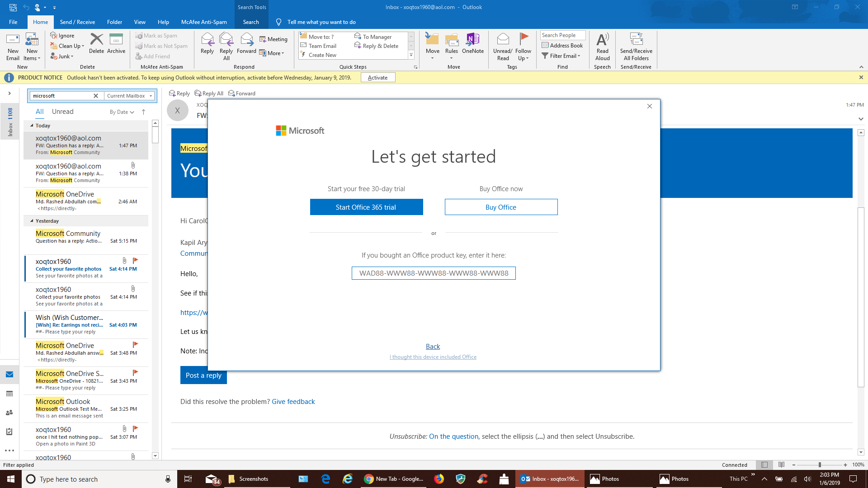Toggle sort order arrow in message list

pyautogui.click(x=143, y=112)
